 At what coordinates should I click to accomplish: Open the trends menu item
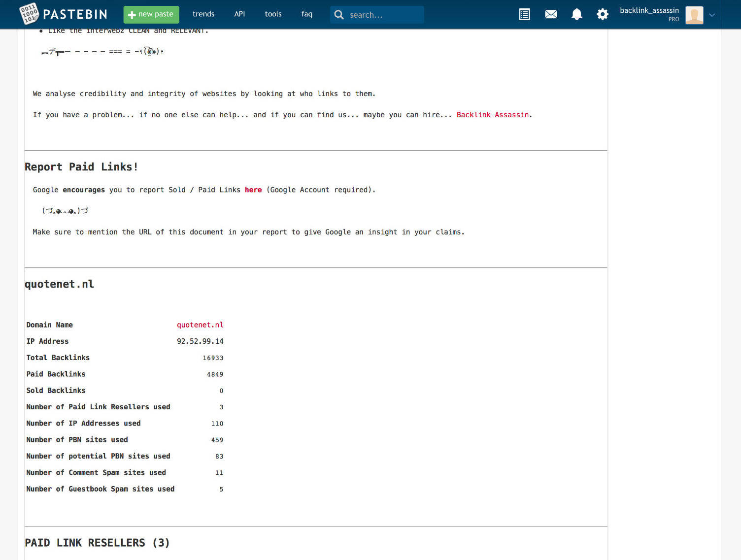(203, 14)
